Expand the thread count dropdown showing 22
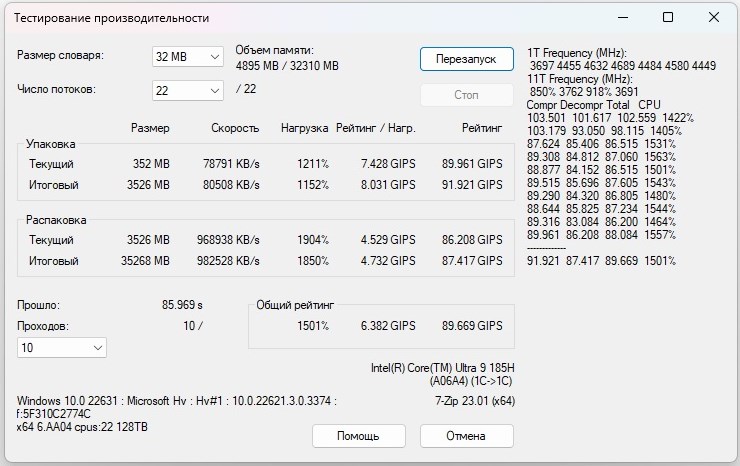 click(x=188, y=91)
